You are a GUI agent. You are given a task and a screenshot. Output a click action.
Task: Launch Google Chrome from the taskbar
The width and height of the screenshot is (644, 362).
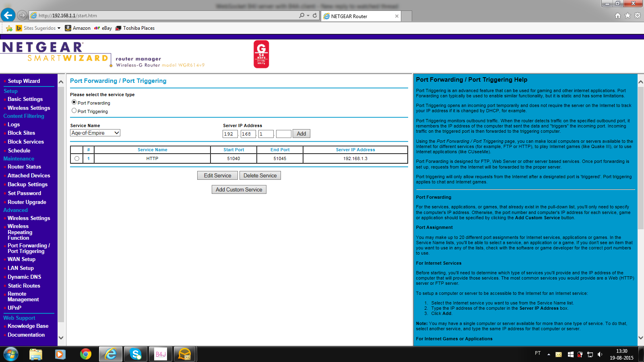click(85, 354)
